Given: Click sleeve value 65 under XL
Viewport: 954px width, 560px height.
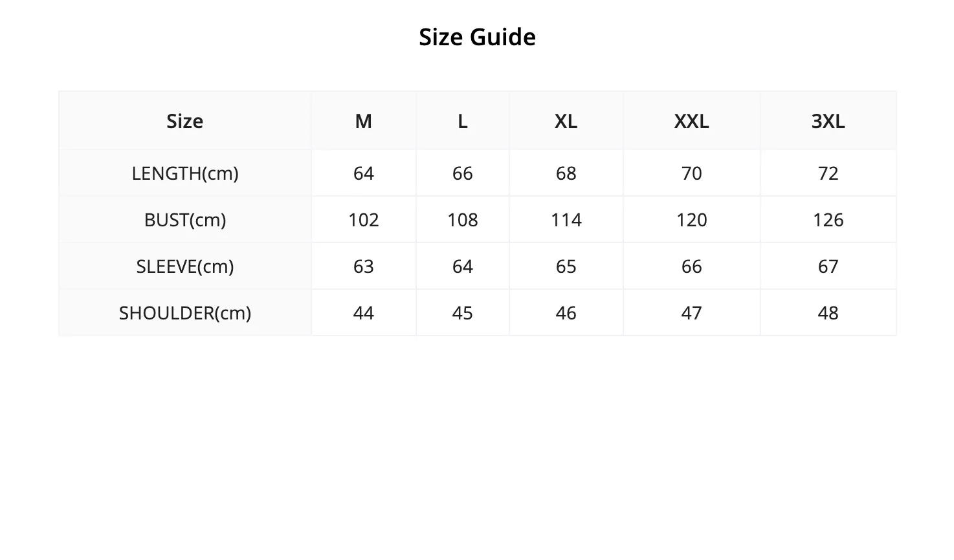Looking at the screenshot, I should (x=566, y=266).
